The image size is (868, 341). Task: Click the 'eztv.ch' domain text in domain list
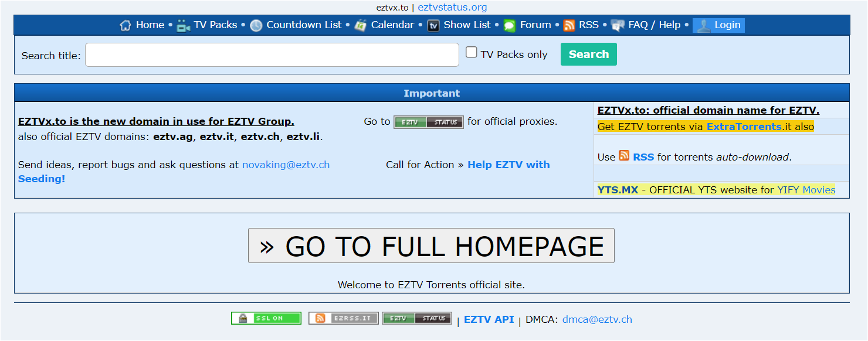[x=260, y=137]
